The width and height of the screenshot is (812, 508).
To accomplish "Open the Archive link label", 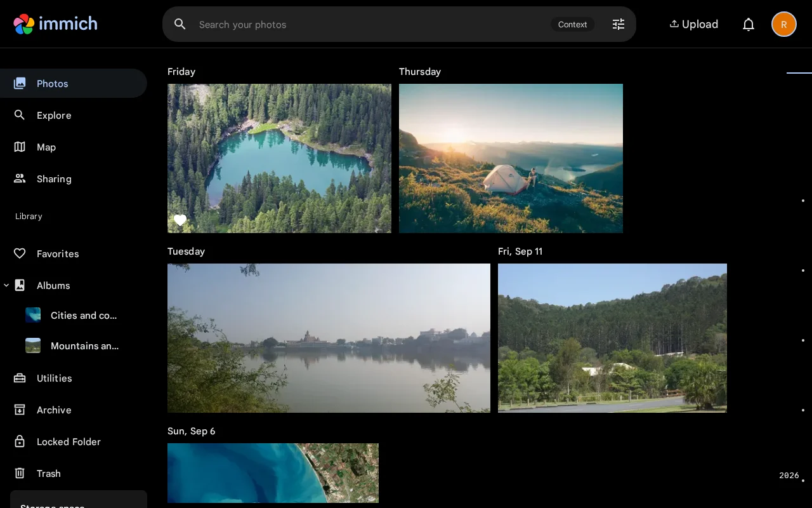I will point(54,410).
